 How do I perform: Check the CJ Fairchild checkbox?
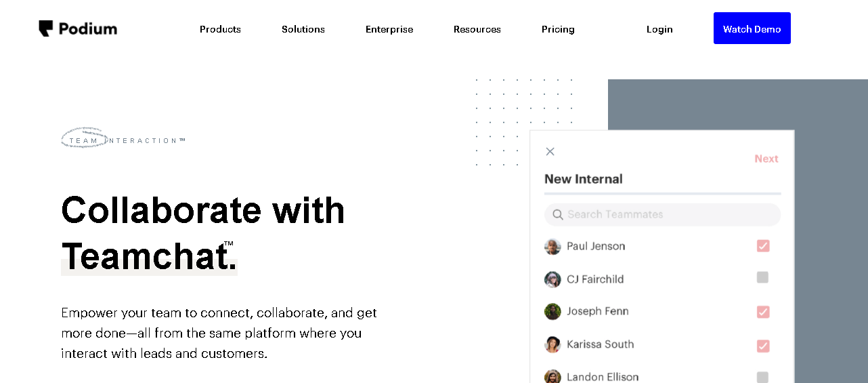762,277
